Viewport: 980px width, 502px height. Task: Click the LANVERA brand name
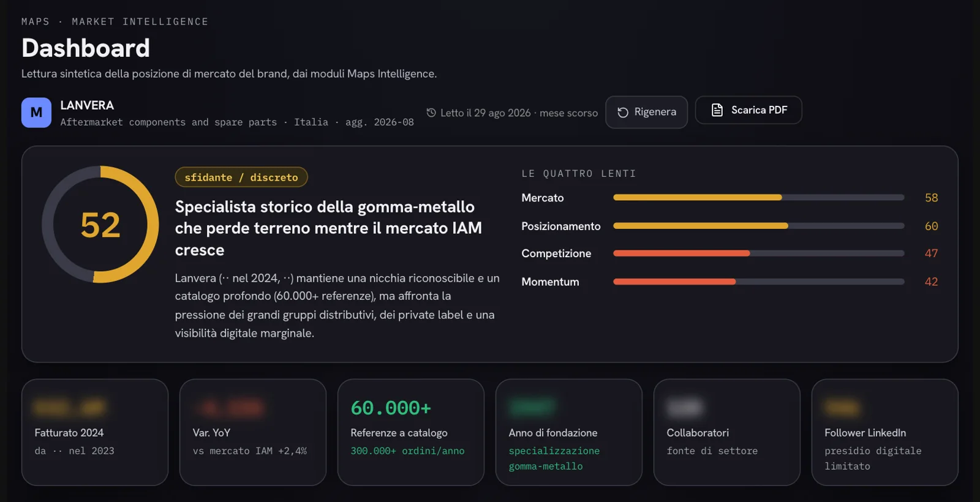click(x=87, y=105)
